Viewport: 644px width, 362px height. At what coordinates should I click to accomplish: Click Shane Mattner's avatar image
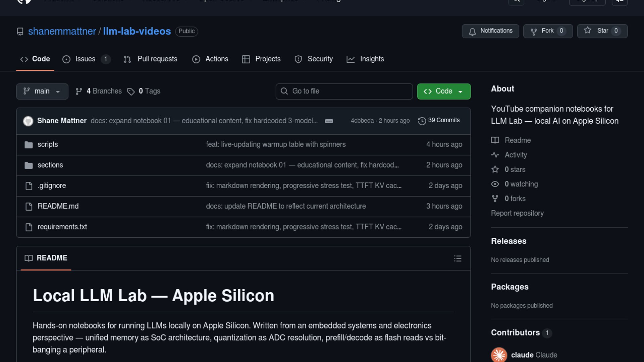[28, 121]
